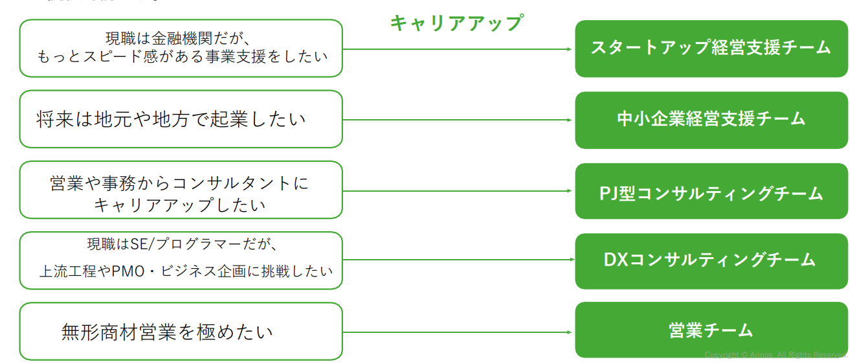Open the PJ型コンサルティングチーム button
Image resolution: width=868 pixels, height=364 pixels.
pyautogui.click(x=711, y=192)
